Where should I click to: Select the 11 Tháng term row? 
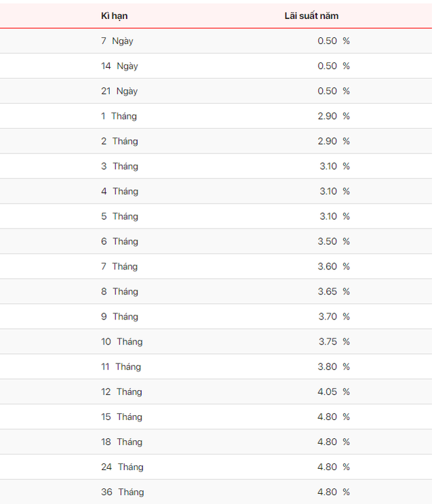click(216, 367)
